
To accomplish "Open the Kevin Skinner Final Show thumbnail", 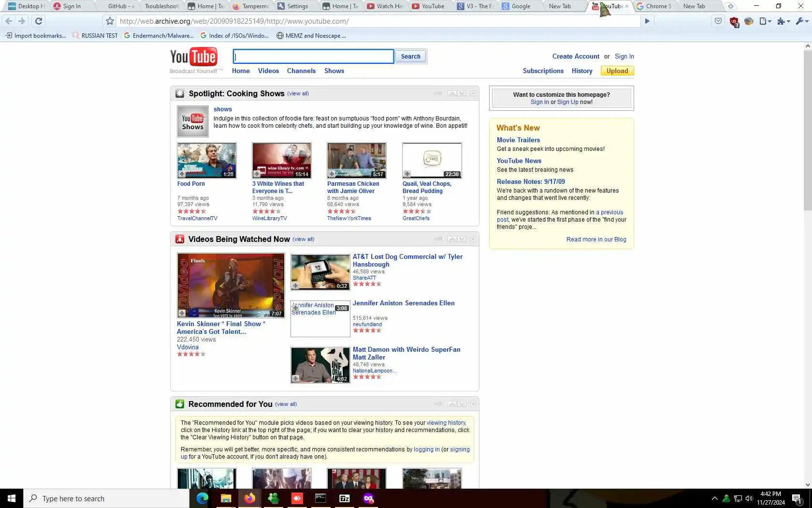I will point(231,285).
